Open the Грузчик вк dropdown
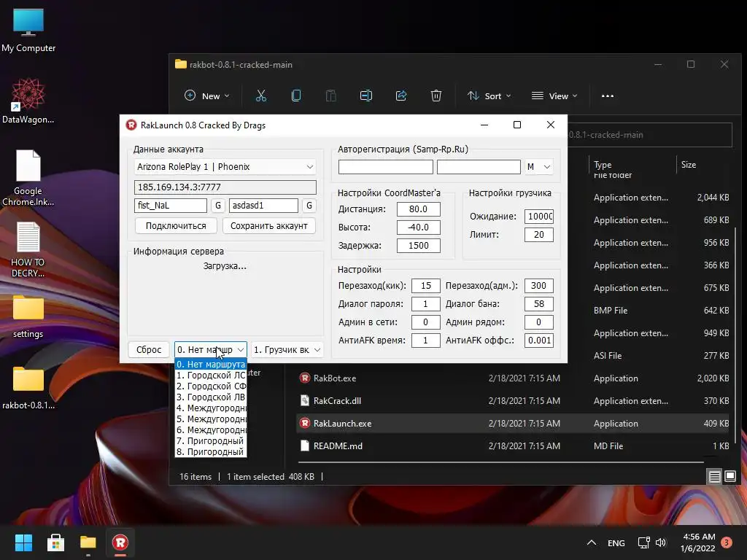The width and height of the screenshot is (747, 560). (287, 349)
